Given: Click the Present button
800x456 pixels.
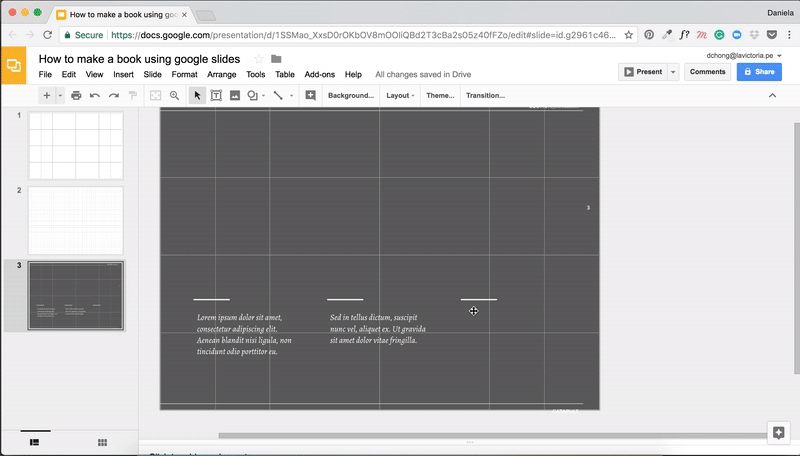Looking at the screenshot, I should [643, 72].
